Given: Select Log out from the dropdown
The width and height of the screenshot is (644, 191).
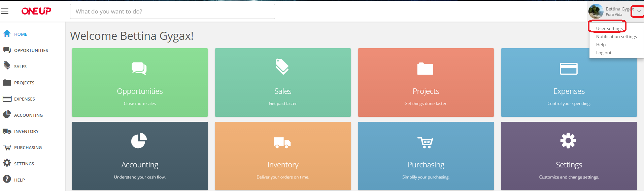Looking at the screenshot, I should click(604, 53).
